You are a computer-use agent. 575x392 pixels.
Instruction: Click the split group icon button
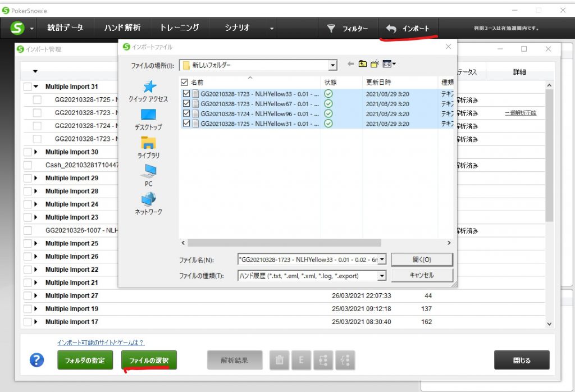(x=345, y=360)
